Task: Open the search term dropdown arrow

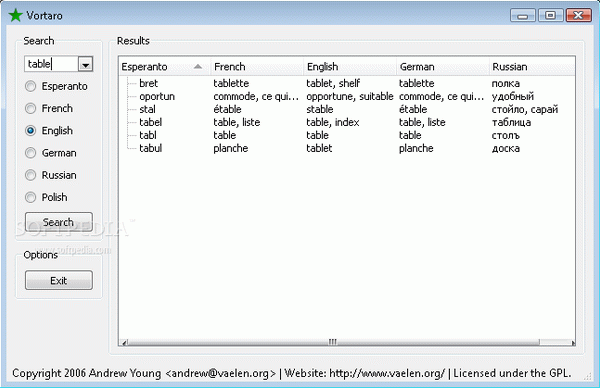Action: 86,64
